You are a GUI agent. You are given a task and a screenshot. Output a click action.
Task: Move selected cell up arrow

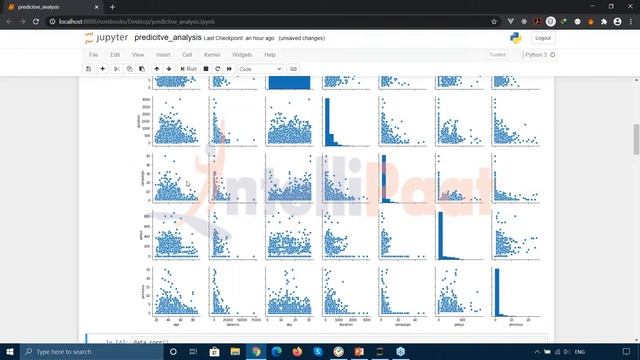[157, 69]
